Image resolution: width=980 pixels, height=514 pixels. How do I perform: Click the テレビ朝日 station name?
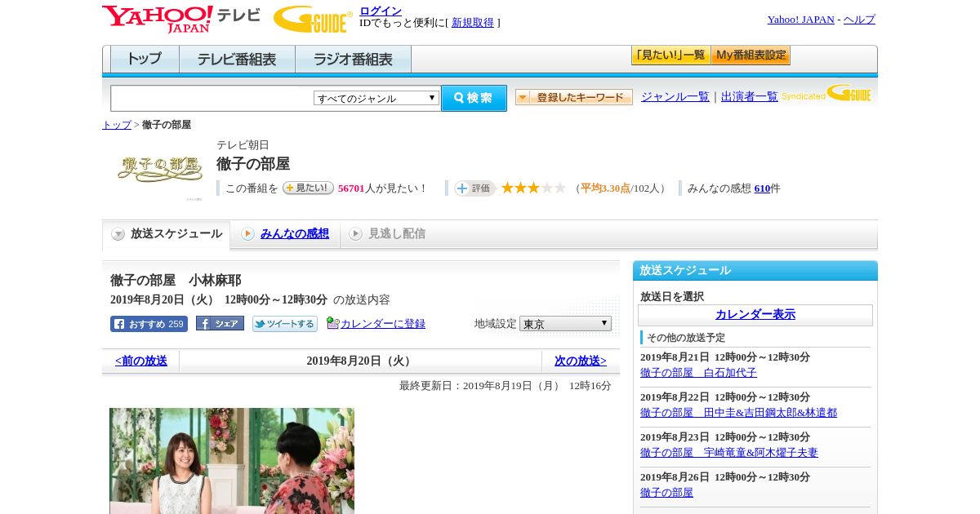coord(243,145)
